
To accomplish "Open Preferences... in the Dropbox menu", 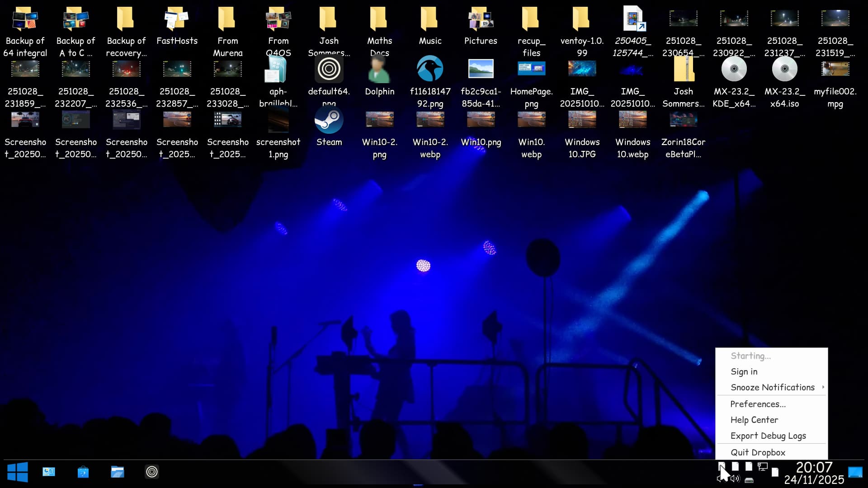I will (758, 404).
